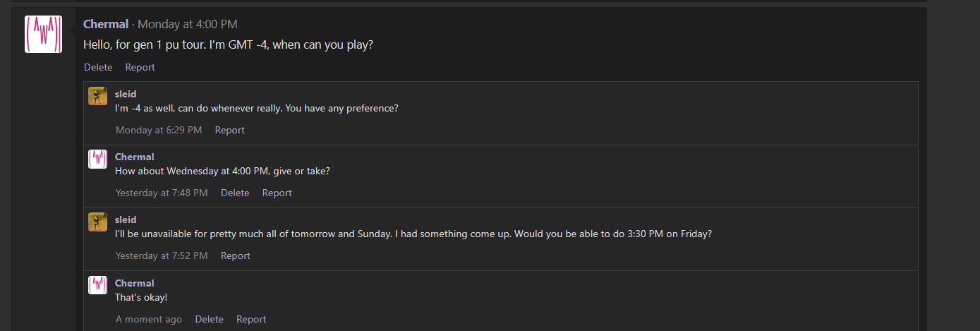Click the "Monday at 4:00 PM" post timestamp

(187, 24)
